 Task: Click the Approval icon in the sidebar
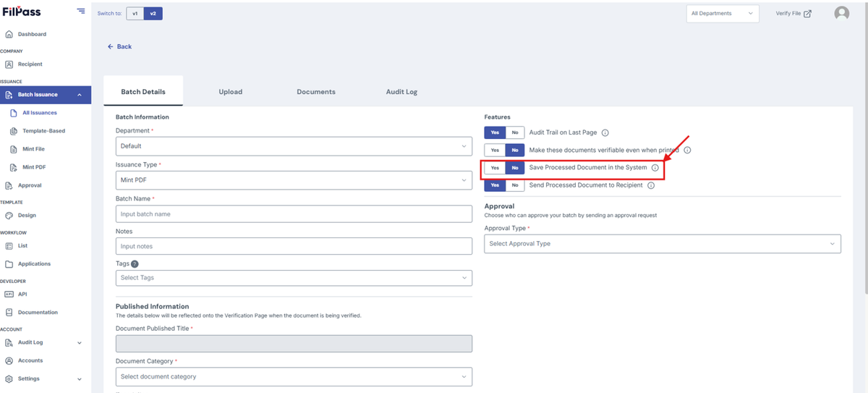point(9,185)
